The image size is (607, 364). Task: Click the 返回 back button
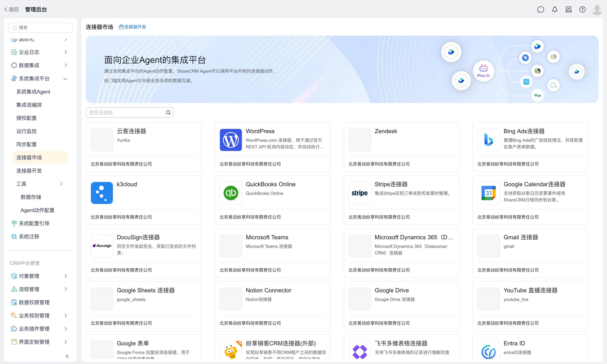tap(11, 10)
